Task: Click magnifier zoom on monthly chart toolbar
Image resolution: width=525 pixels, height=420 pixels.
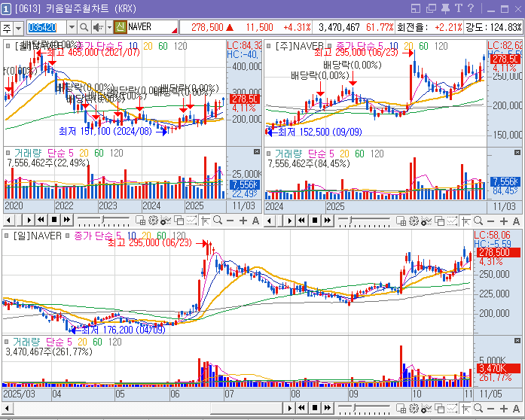Action: tap(218, 221)
